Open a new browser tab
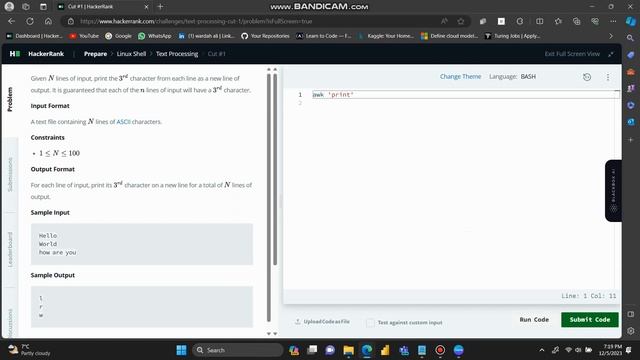 point(160,7)
